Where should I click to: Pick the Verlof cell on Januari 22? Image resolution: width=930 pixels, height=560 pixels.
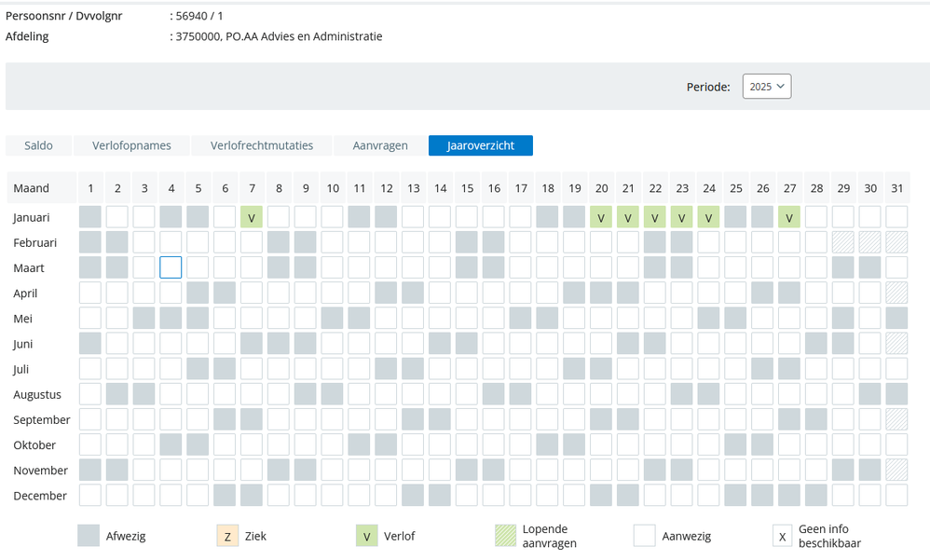click(x=655, y=217)
